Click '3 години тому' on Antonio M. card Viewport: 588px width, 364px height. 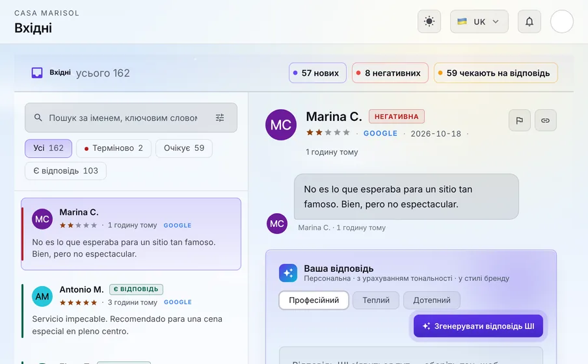click(x=133, y=302)
